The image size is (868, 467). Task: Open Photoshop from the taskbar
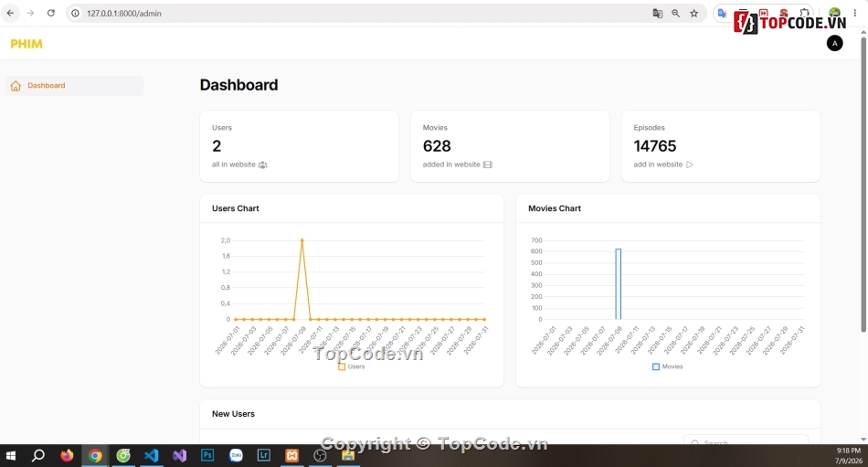[207, 455]
